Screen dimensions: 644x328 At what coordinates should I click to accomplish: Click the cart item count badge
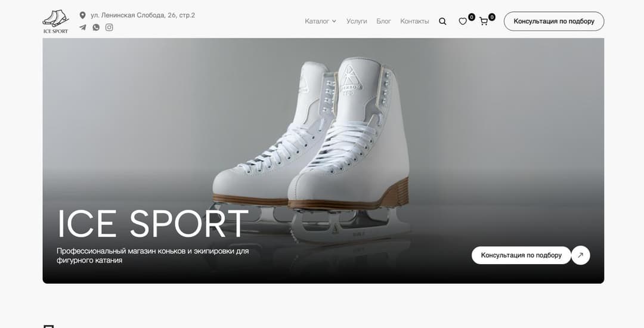[x=492, y=17]
